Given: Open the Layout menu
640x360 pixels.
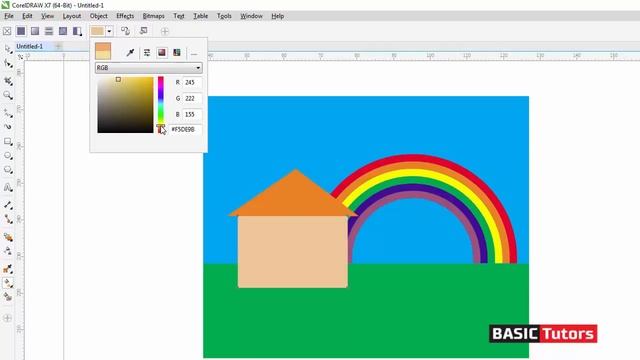Looking at the screenshot, I should point(72,16).
